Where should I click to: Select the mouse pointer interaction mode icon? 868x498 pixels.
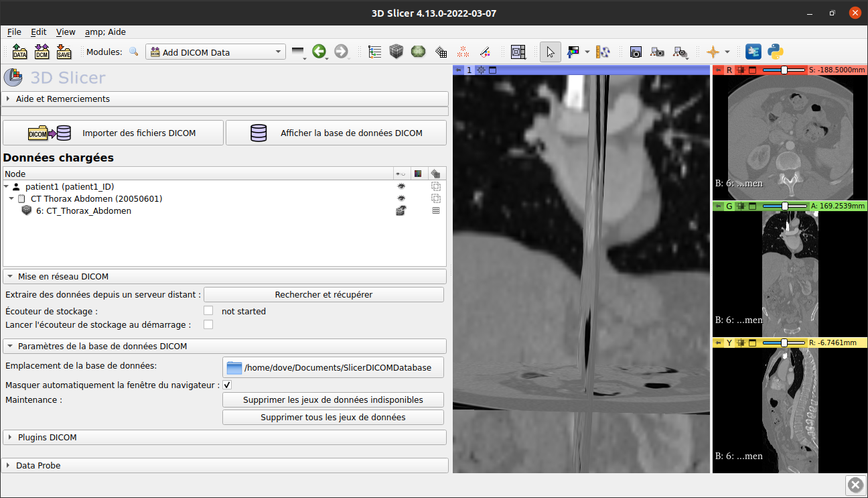[550, 51]
